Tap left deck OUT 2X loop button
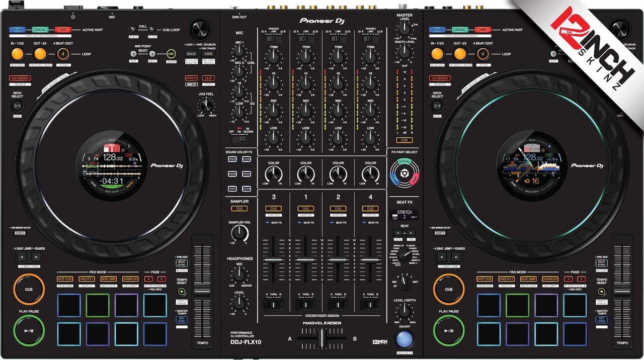This screenshot has height=360, width=644. pyautogui.click(x=41, y=54)
